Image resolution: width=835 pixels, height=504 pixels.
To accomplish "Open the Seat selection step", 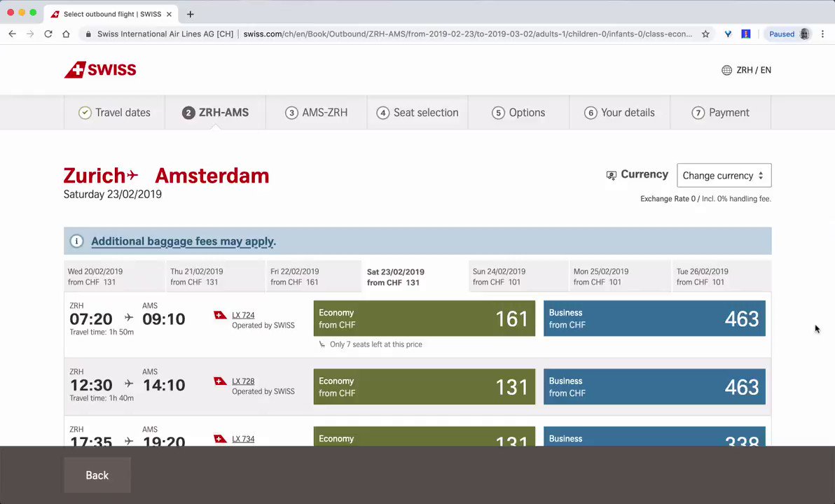I will point(417,113).
